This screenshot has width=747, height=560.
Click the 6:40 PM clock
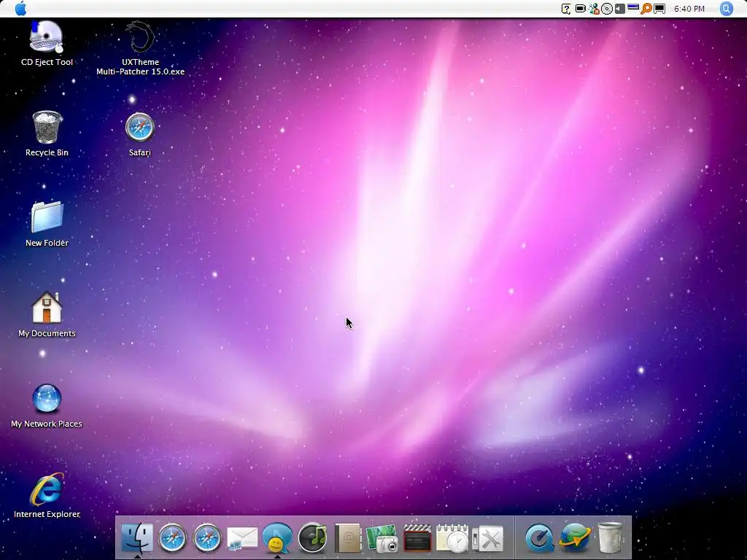pos(689,9)
